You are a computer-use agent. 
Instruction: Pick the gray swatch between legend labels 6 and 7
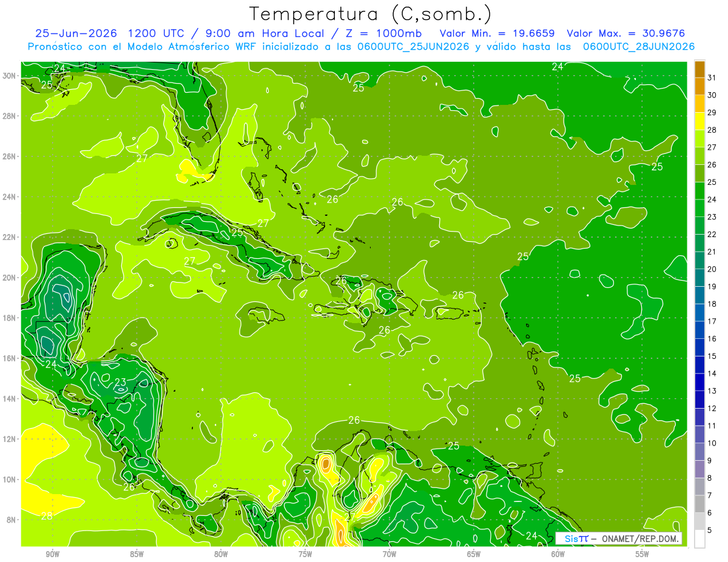(699, 504)
